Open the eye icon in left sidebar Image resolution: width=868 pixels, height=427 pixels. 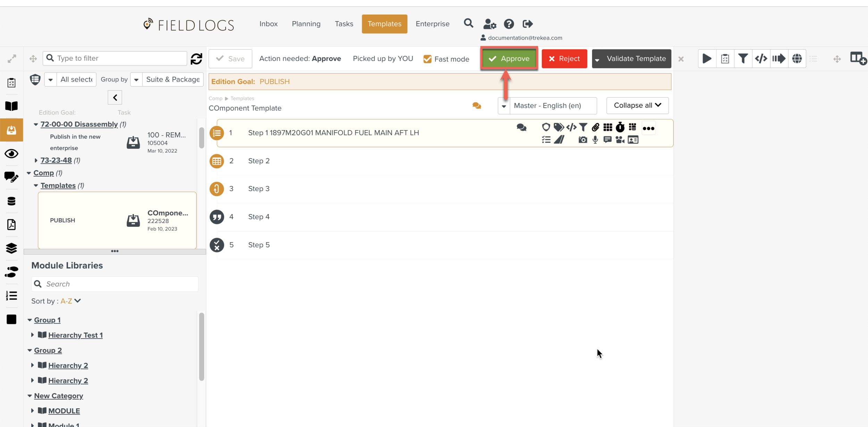click(11, 154)
